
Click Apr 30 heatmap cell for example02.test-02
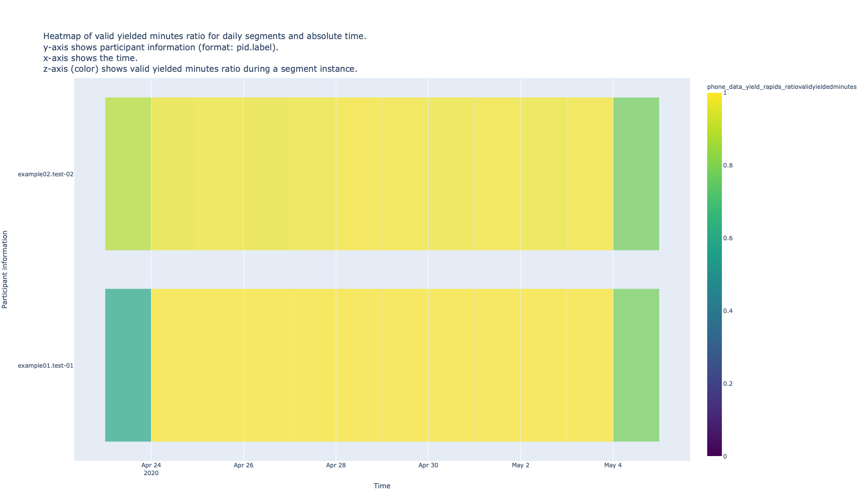coord(451,173)
